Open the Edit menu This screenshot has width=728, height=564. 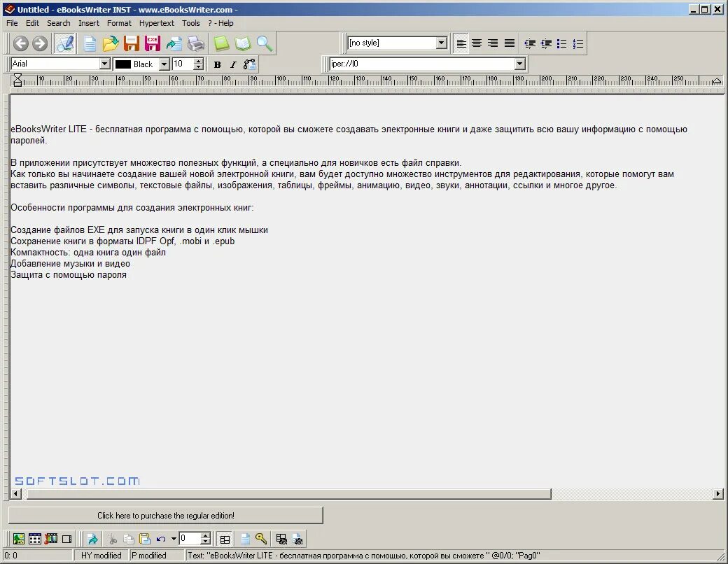pyautogui.click(x=32, y=23)
